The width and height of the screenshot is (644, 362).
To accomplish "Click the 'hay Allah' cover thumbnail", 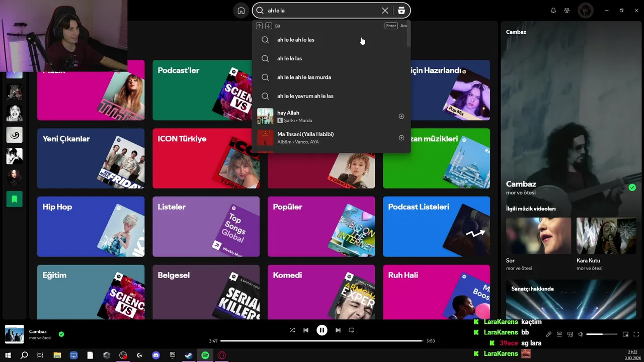I will pos(265,116).
